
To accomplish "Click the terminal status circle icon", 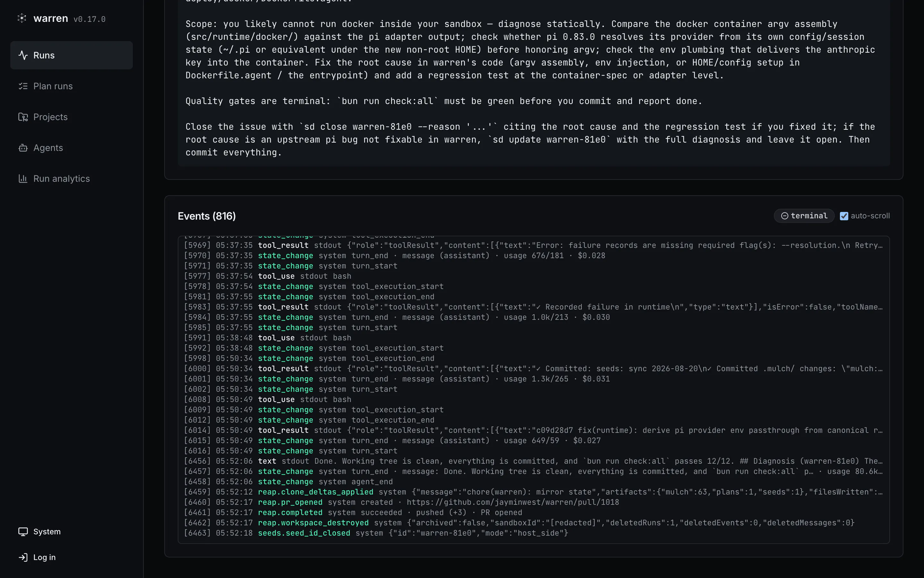I will (785, 216).
